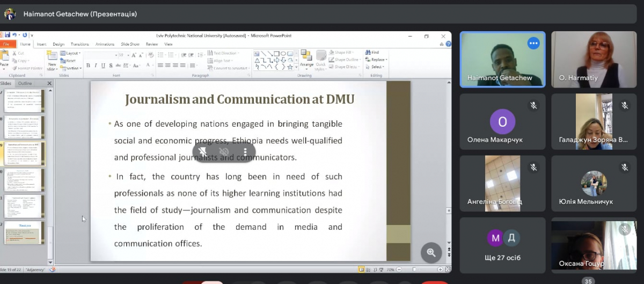The image size is (644, 284).
Task: Expand the Layout dropdown
Action: 71,53
